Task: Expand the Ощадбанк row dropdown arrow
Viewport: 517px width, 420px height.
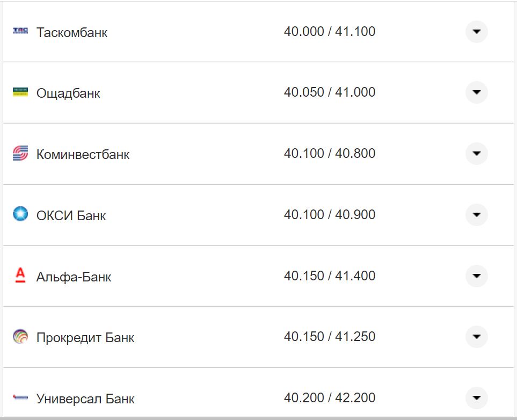Action: tap(476, 92)
